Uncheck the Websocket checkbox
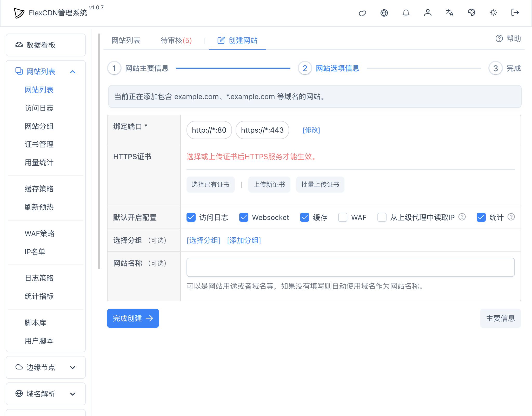The image size is (532, 416). coord(243,217)
